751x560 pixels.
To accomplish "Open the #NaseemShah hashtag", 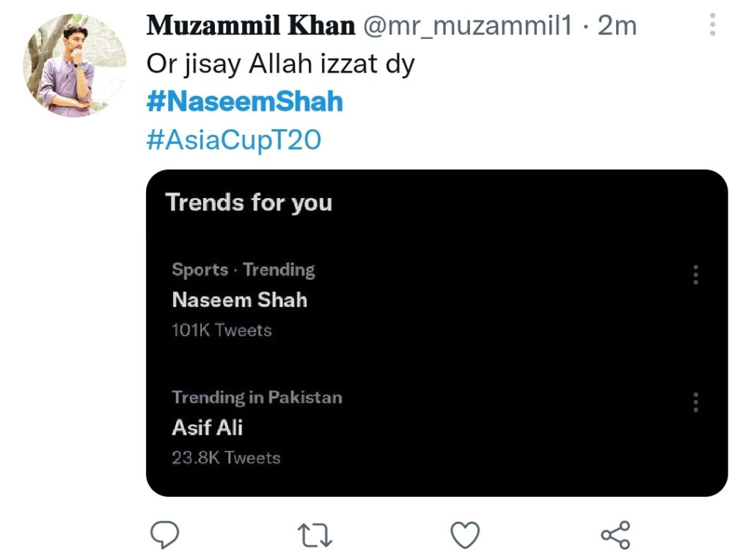I will pos(245,101).
